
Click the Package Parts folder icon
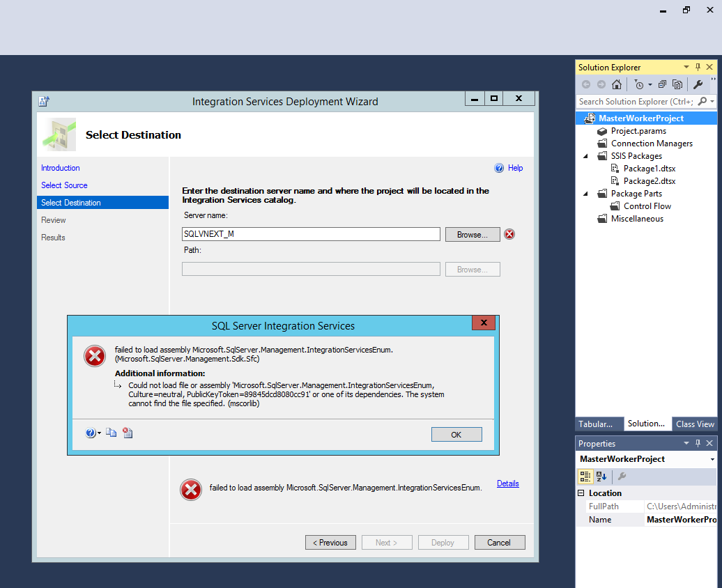click(x=602, y=194)
